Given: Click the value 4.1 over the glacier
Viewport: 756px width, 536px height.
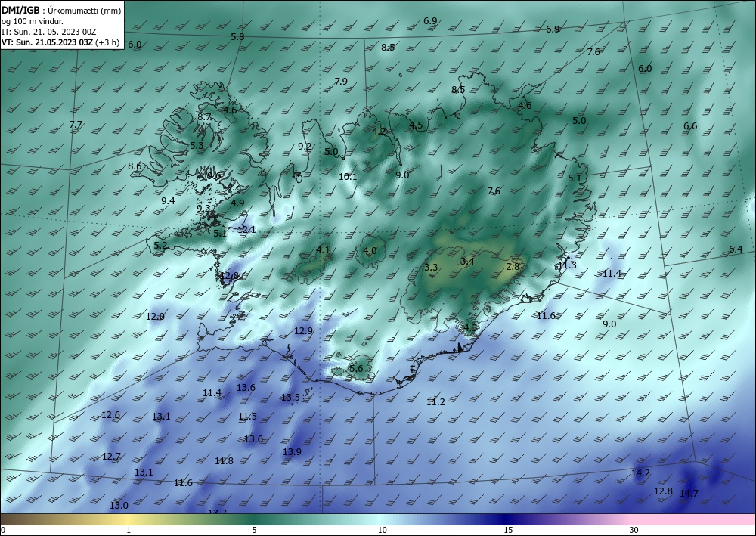Looking at the screenshot, I should 323,249.
